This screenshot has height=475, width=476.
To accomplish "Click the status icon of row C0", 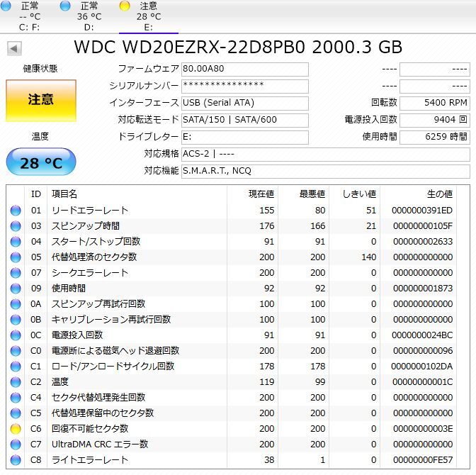I will (16, 351).
